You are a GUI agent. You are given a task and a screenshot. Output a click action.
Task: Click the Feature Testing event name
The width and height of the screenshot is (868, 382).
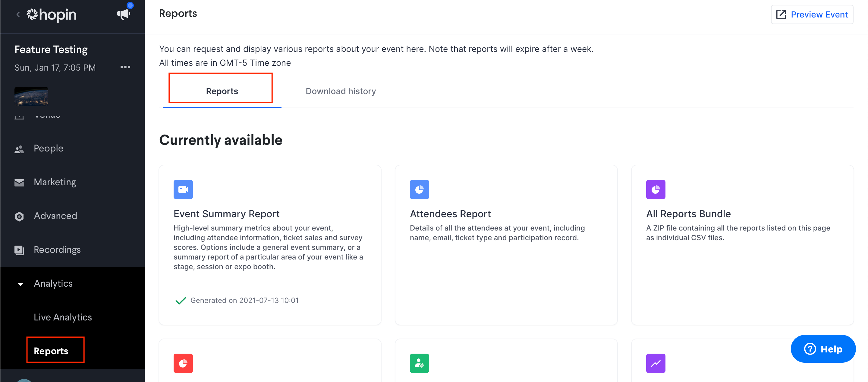click(51, 49)
